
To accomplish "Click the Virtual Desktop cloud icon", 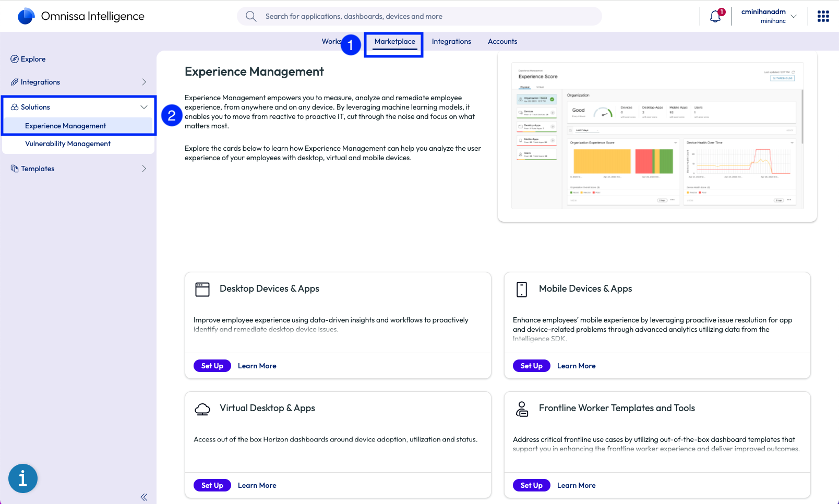I will click(202, 409).
